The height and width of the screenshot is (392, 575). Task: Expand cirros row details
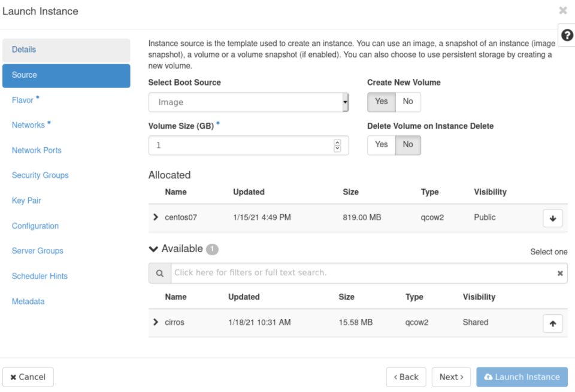(x=156, y=322)
